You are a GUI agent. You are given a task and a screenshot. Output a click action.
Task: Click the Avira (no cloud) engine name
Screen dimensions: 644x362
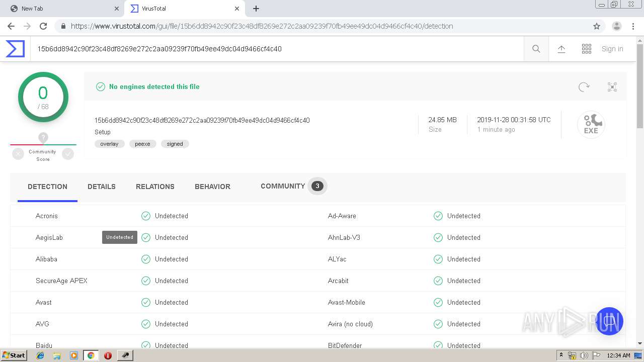pos(350,324)
